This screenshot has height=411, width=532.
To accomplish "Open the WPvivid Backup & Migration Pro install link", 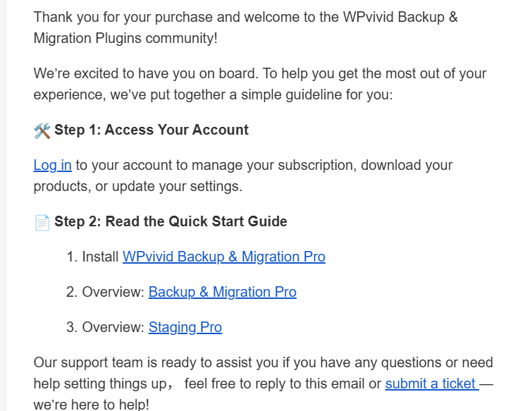I will pyautogui.click(x=223, y=257).
